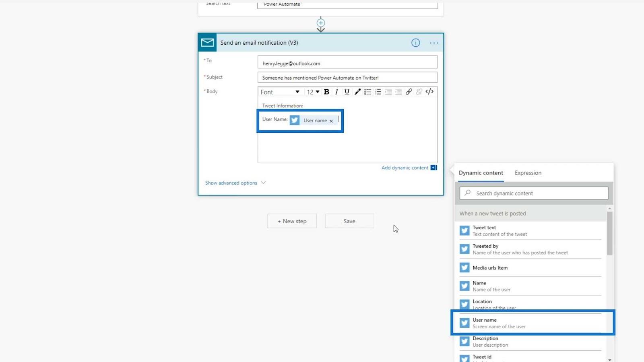Remove the User name token from Body

331,121
